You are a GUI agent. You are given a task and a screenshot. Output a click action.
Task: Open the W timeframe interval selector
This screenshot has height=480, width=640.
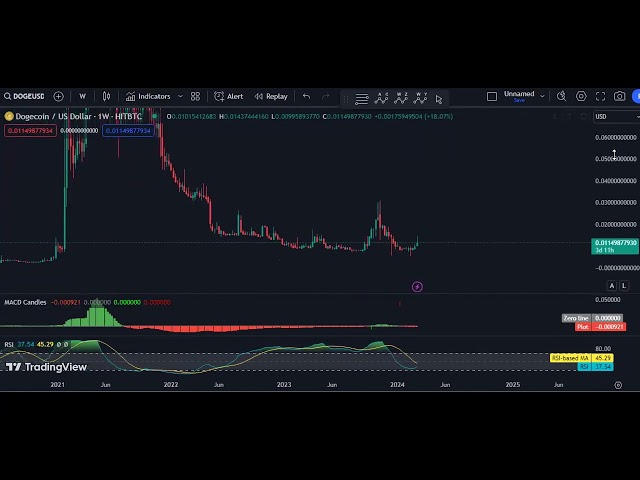tap(82, 97)
